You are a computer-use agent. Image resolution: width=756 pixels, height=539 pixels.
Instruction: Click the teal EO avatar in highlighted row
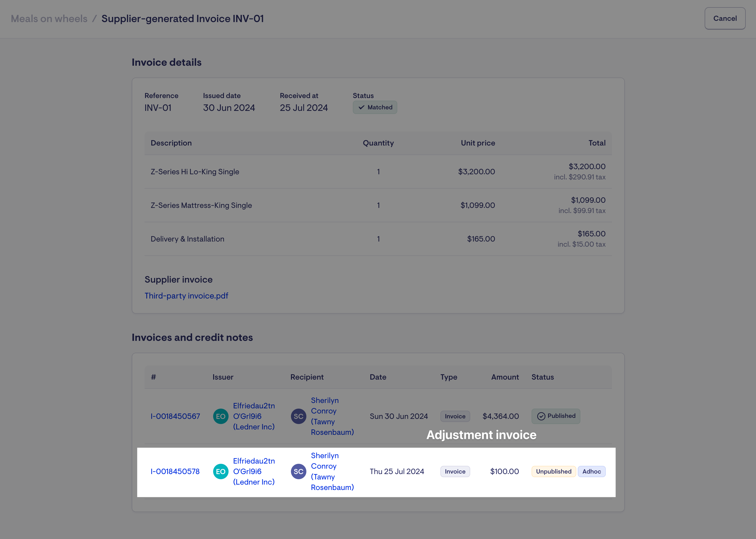(x=221, y=471)
